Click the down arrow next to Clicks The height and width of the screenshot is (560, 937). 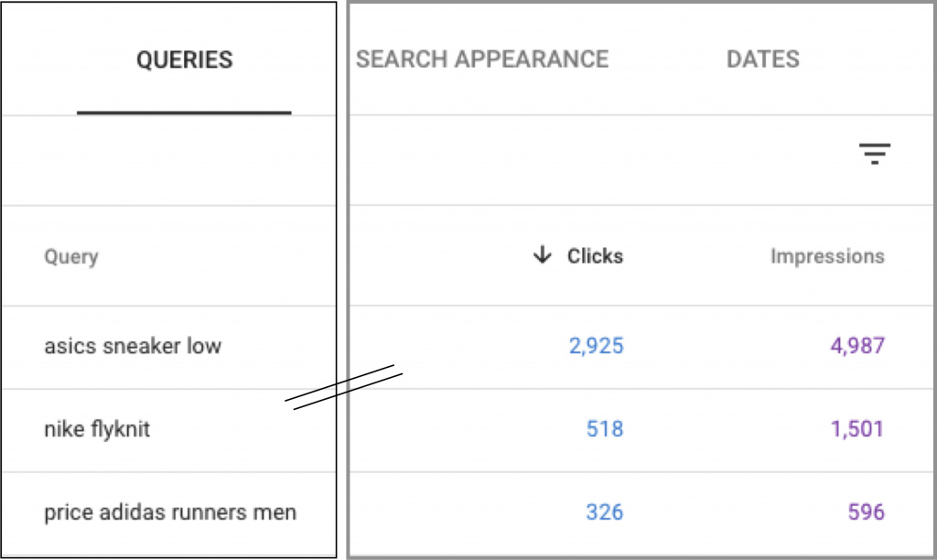542,254
